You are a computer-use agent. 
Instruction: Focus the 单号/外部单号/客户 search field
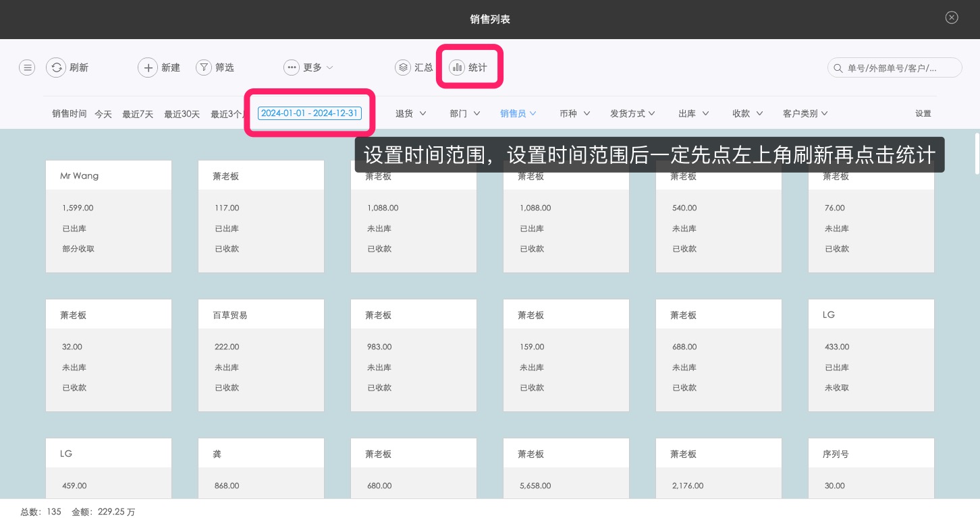coord(895,67)
